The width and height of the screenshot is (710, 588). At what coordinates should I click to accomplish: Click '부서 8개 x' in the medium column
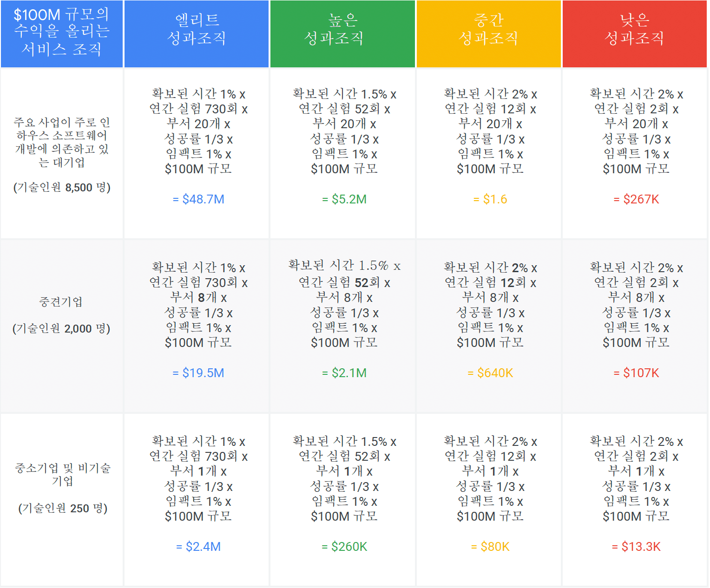490,297
